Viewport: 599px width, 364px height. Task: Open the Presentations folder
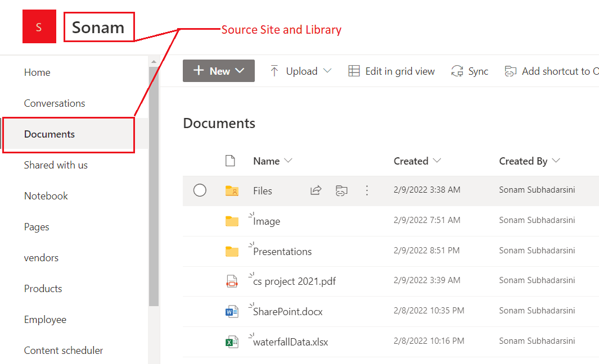(285, 251)
